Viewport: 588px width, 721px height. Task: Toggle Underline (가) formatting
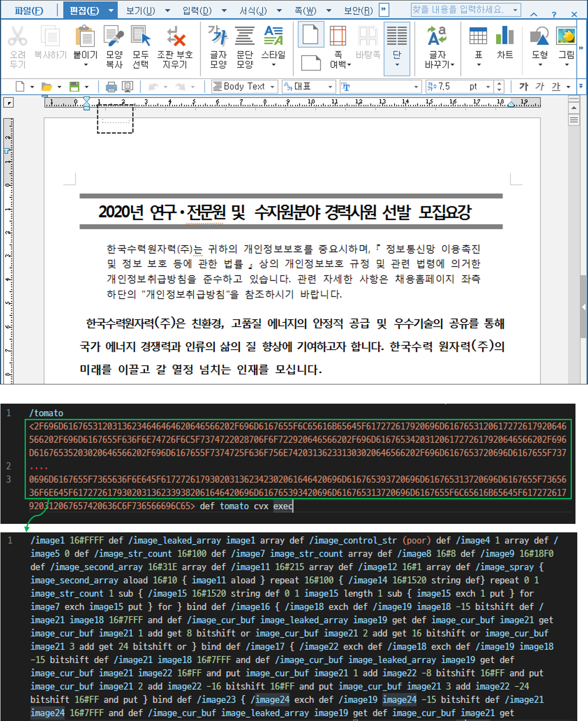pyautogui.click(x=556, y=86)
